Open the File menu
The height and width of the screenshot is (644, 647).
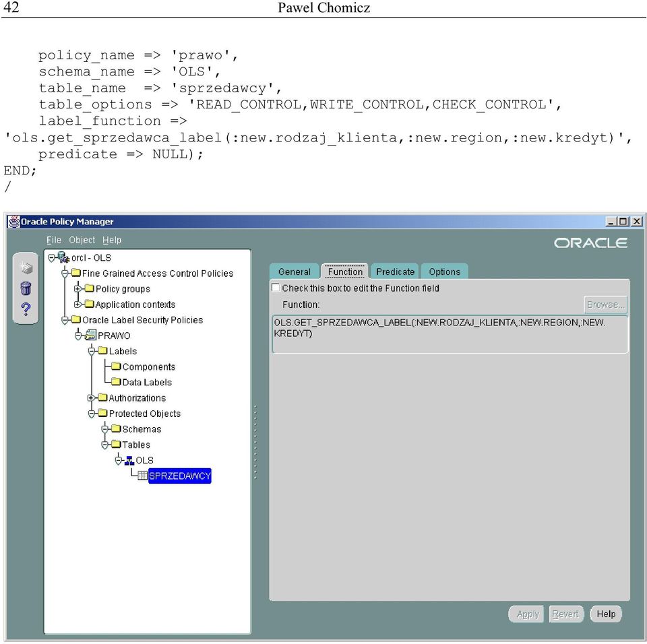[54, 240]
